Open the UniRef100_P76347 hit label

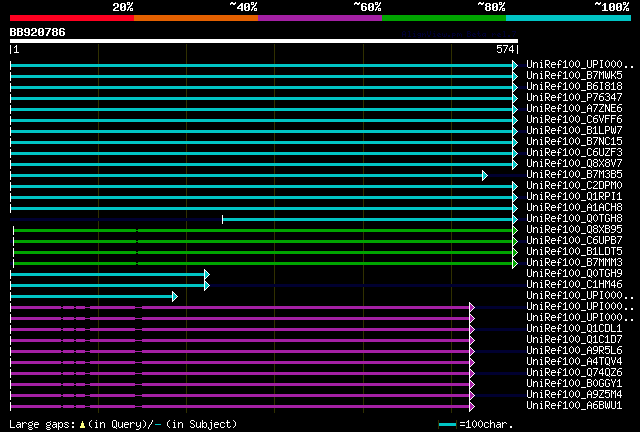click(x=574, y=98)
